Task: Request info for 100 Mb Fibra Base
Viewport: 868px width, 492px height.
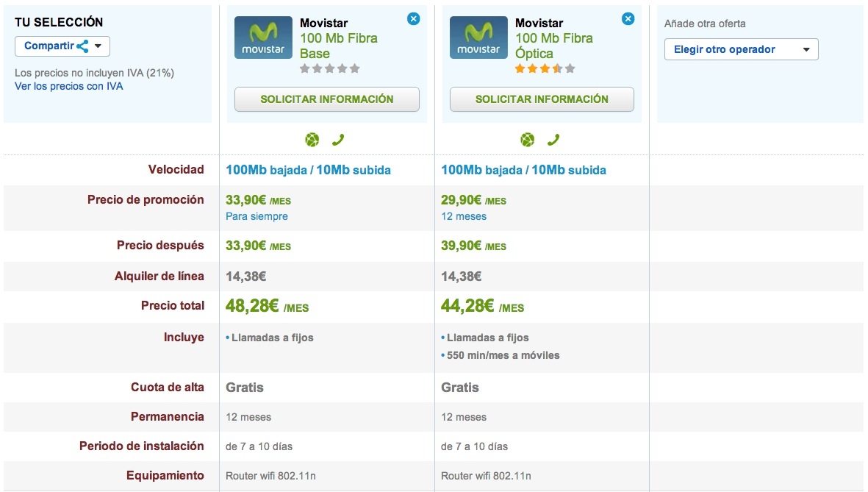Action: coord(326,99)
